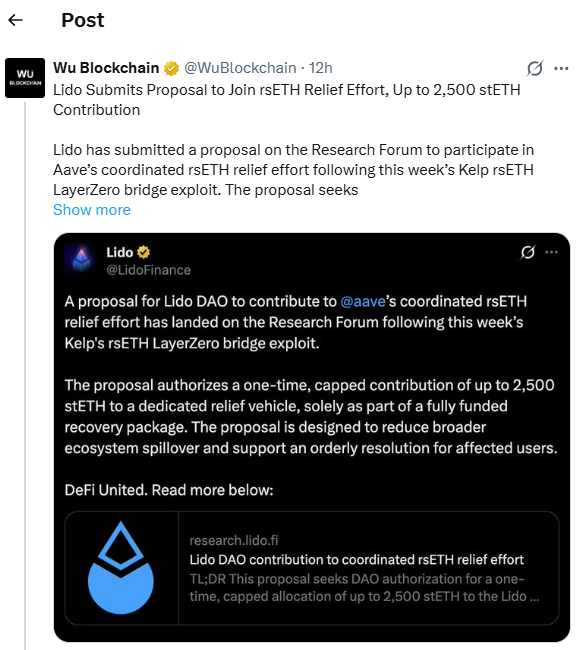
Task: Open @LidoFinance handle
Action: [148, 270]
